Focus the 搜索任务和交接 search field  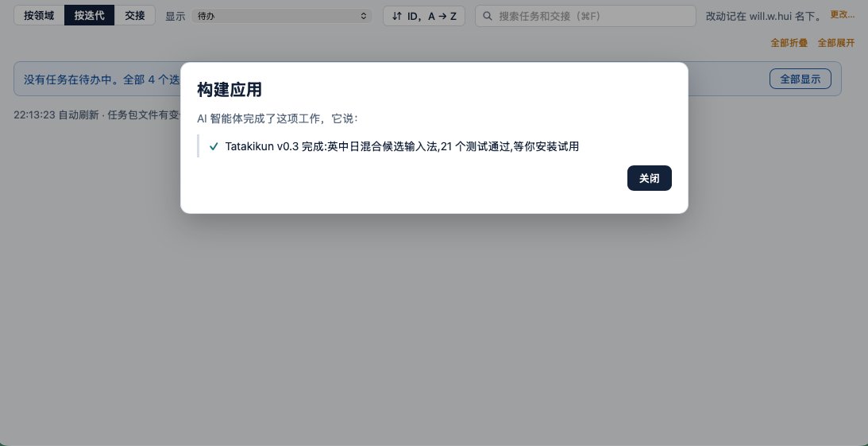(x=585, y=16)
